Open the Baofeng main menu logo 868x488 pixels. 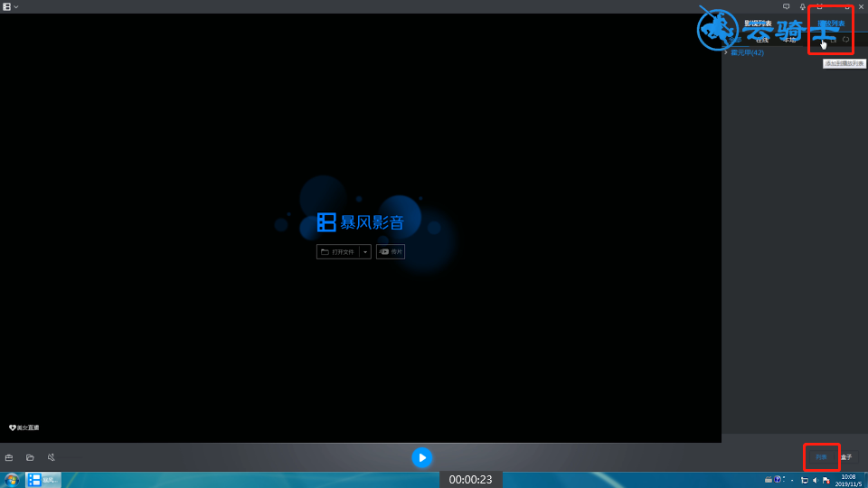6,6
